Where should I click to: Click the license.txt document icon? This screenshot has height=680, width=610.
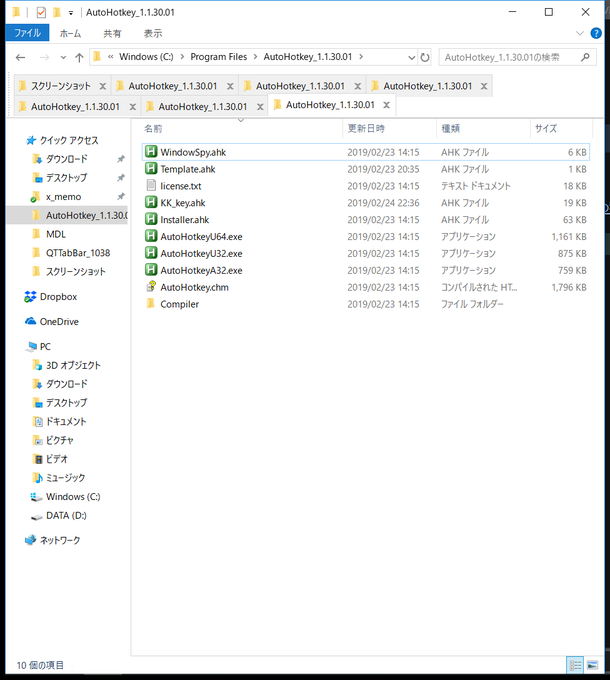150,186
